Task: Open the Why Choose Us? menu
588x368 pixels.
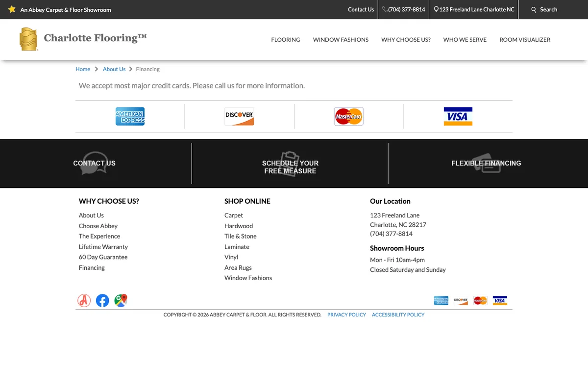Action: click(x=406, y=40)
